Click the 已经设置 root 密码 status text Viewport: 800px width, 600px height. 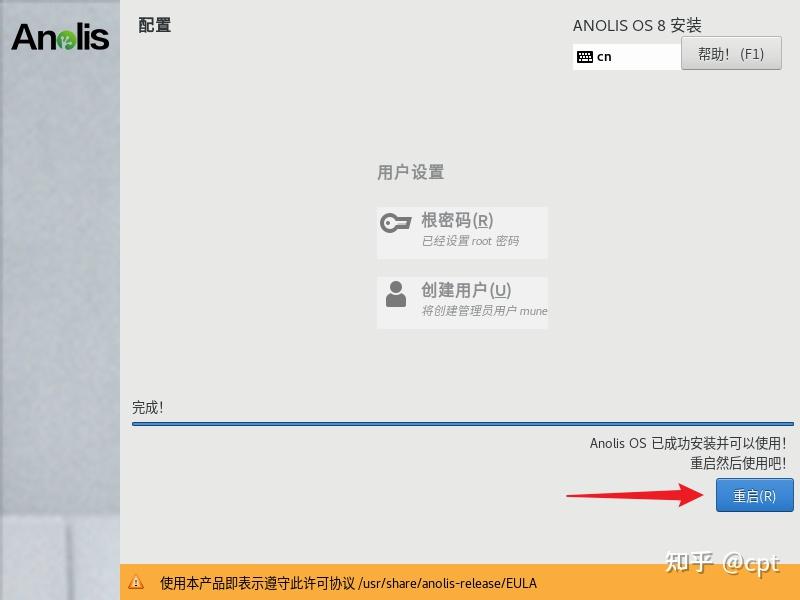470,241
